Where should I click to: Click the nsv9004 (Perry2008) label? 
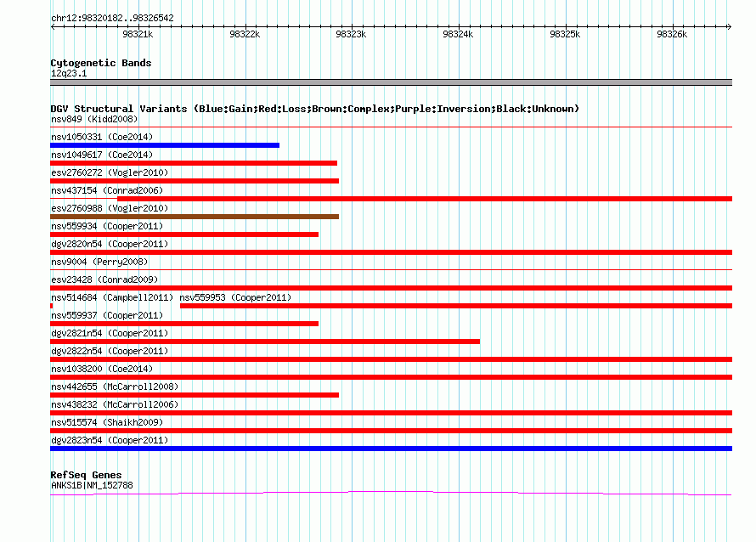[99, 262]
